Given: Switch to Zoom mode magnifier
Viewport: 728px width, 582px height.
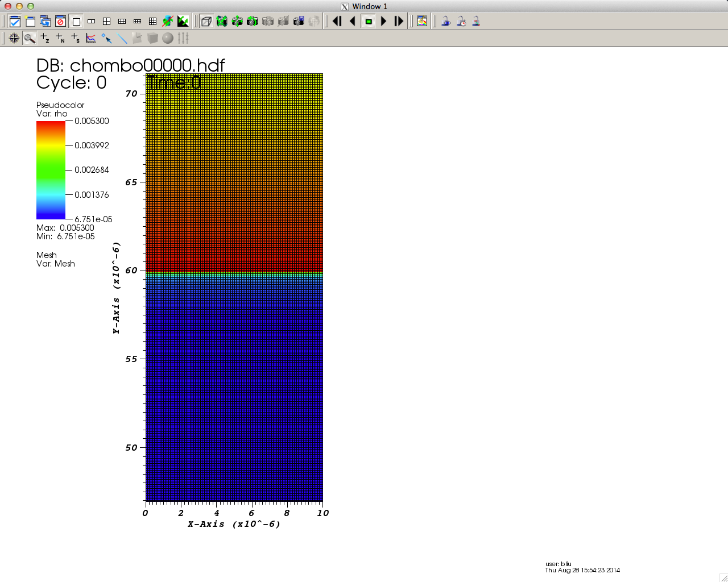Looking at the screenshot, I should point(30,38).
